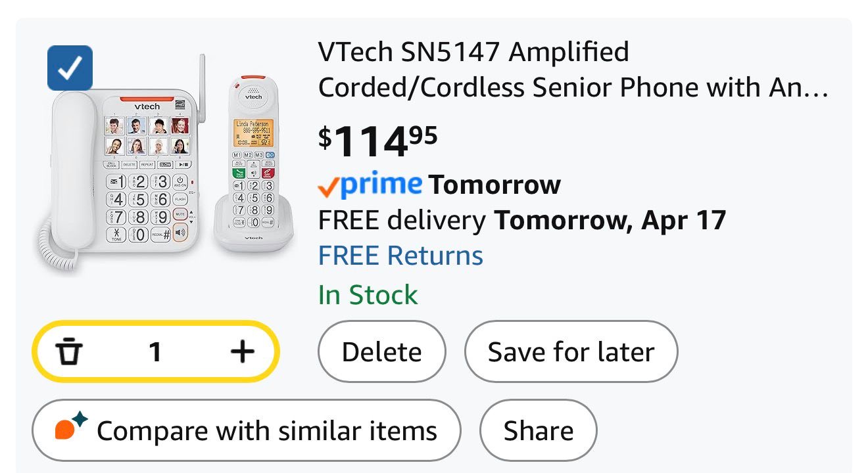Click the blue Prime wordmark logo
Screen dimensions: 868x473
(x=381, y=185)
